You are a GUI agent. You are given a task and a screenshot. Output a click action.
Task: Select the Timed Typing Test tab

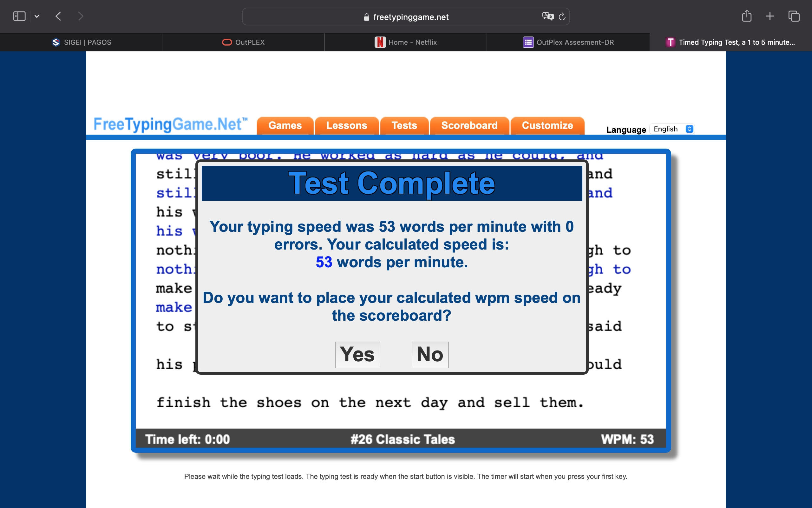tap(731, 42)
